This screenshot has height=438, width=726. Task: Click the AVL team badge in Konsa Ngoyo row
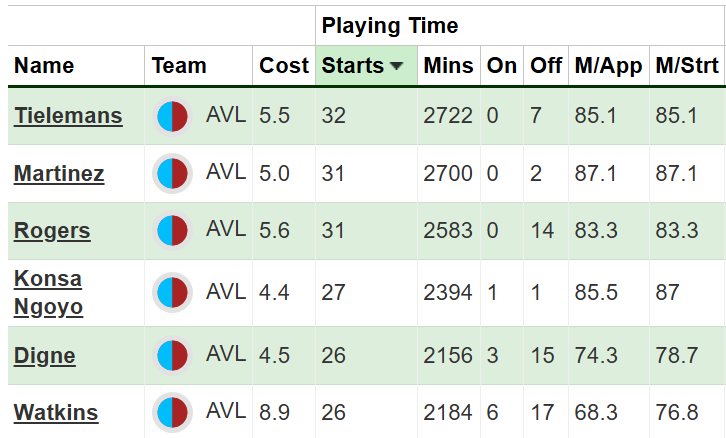pos(172,293)
